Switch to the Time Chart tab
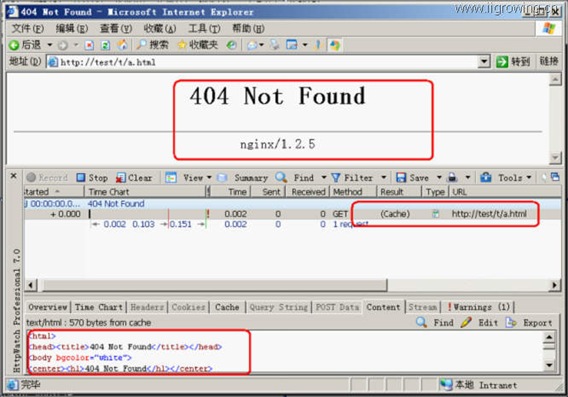 99,307
